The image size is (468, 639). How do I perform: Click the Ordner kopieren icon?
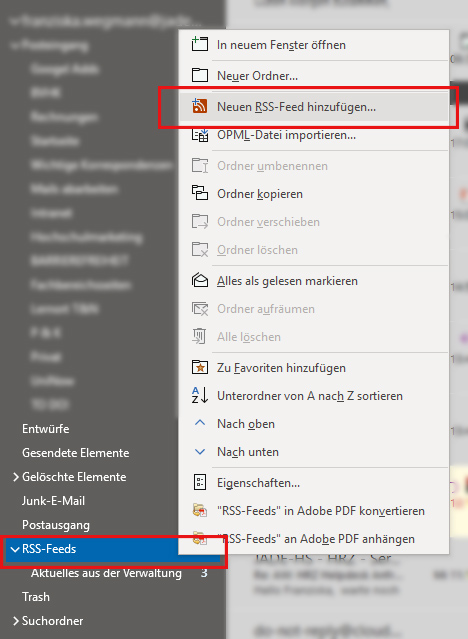coord(200,193)
